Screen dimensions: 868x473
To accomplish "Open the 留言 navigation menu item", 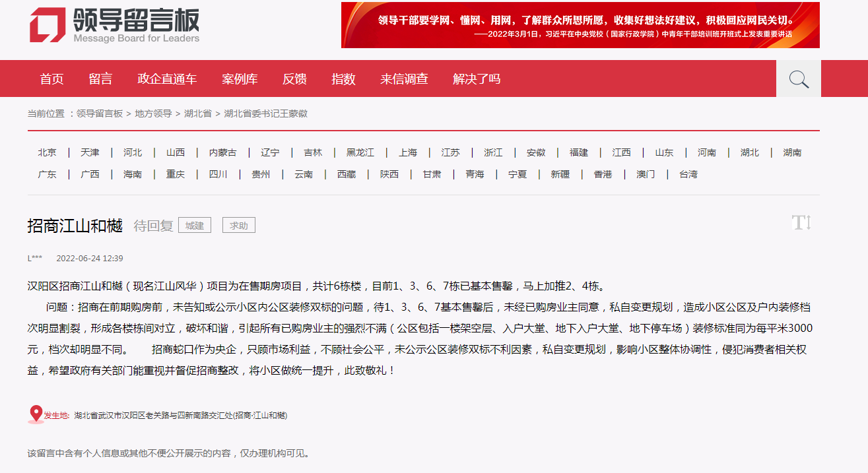I will 100,79.
